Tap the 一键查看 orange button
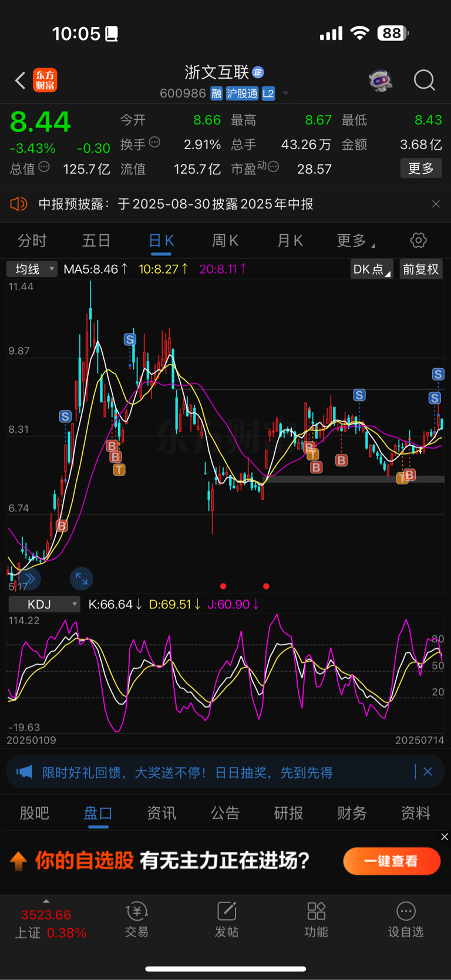Image resolution: width=451 pixels, height=980 pixels. 392,861
